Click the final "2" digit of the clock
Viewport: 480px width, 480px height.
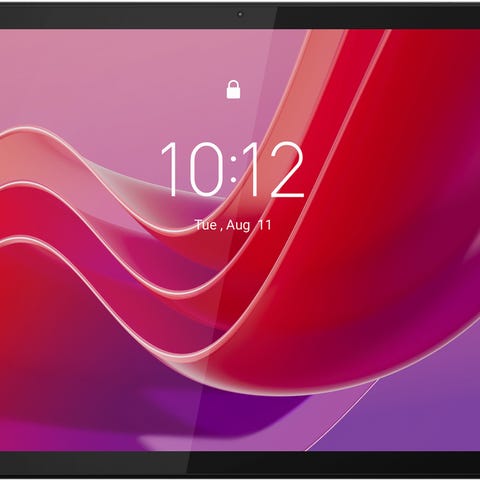click(287, 169)
